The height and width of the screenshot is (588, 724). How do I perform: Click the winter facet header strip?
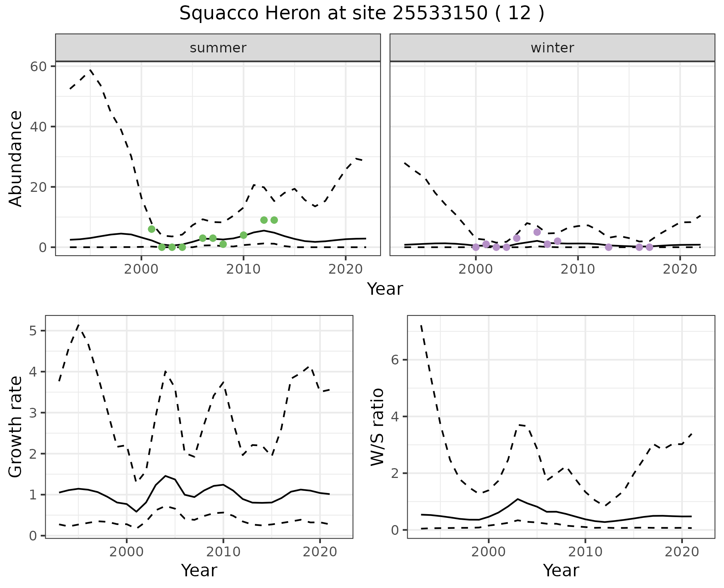click(552, 48)
